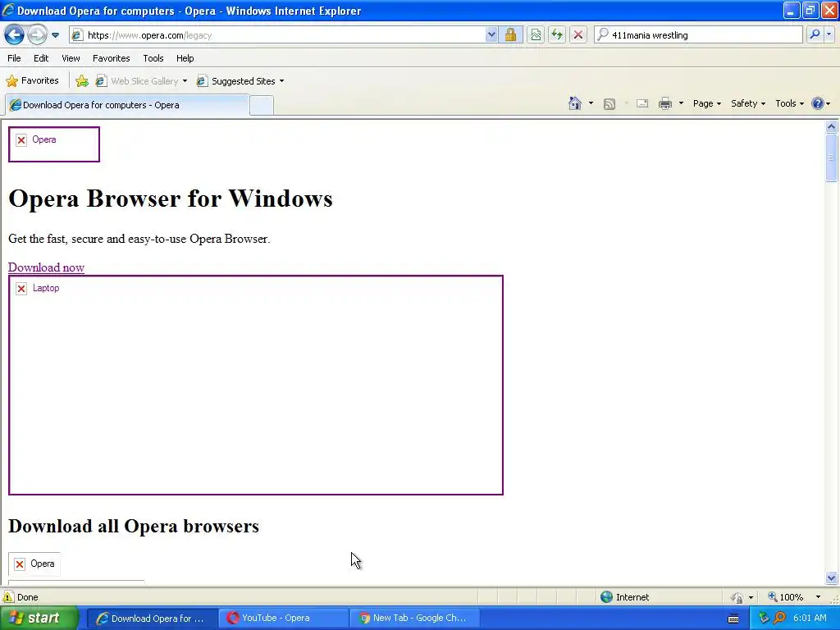Viewport: 840px width, 630px height.
Task: Open the Tools command bar menu
Action: tap(790, 103)
